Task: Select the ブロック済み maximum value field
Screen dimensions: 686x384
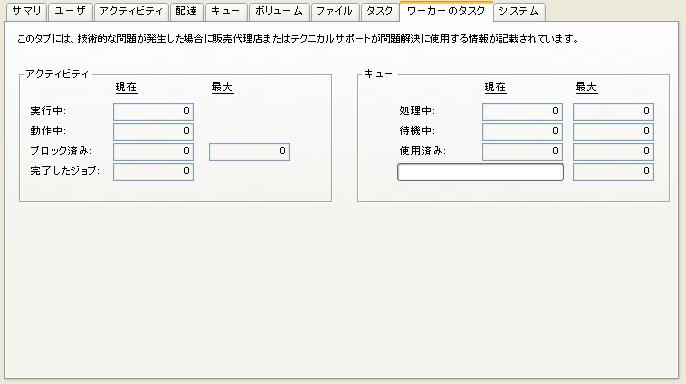Action: [249, 152]
